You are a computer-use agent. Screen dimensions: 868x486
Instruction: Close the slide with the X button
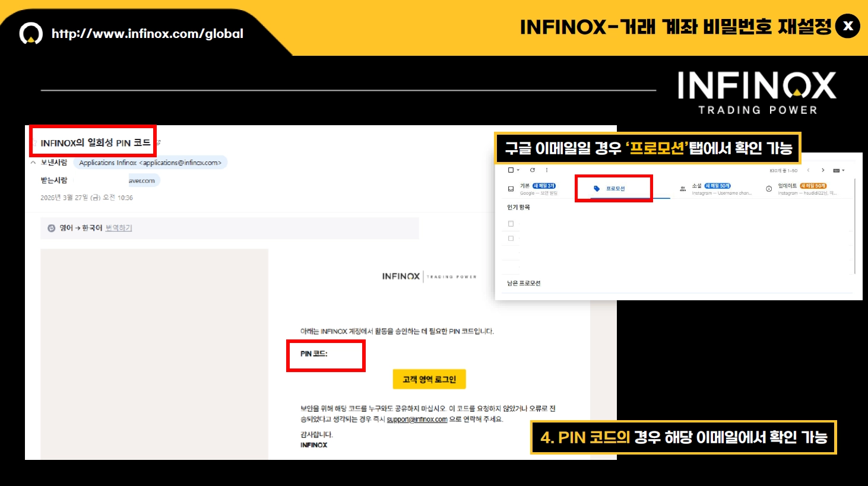point(848,26)
